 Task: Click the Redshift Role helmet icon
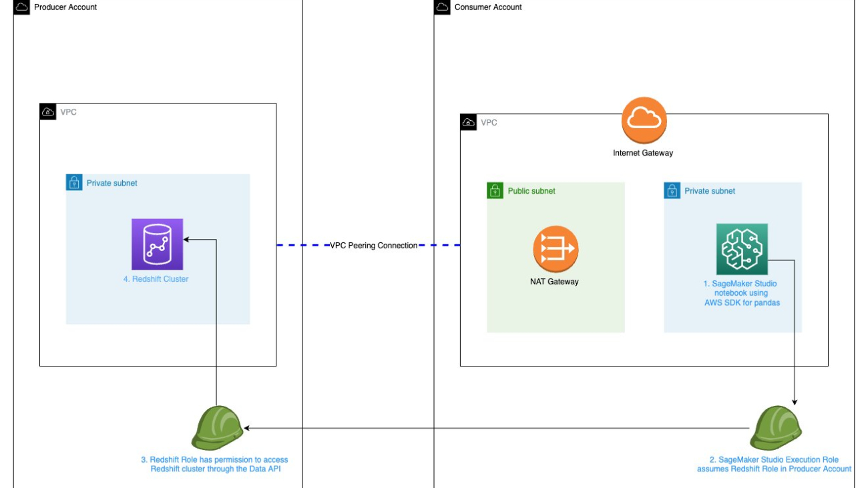217,428
